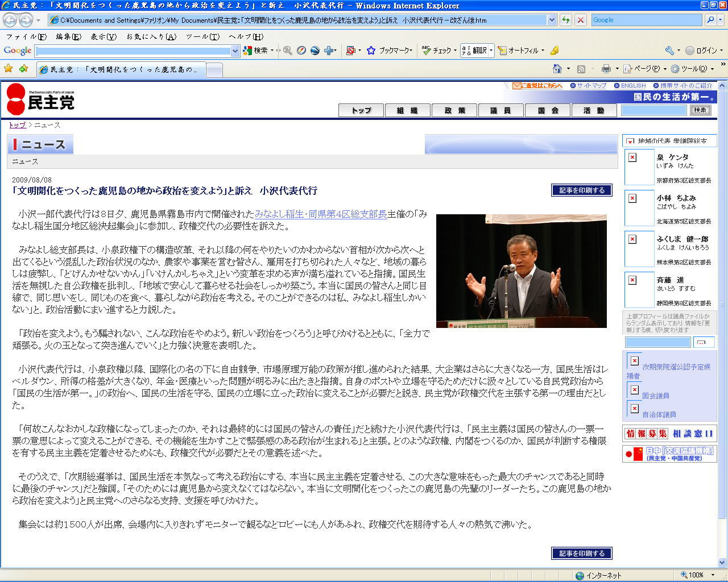Click the Add to Favorites icon
Screen dimensions: 728x582
pos(23,69)
